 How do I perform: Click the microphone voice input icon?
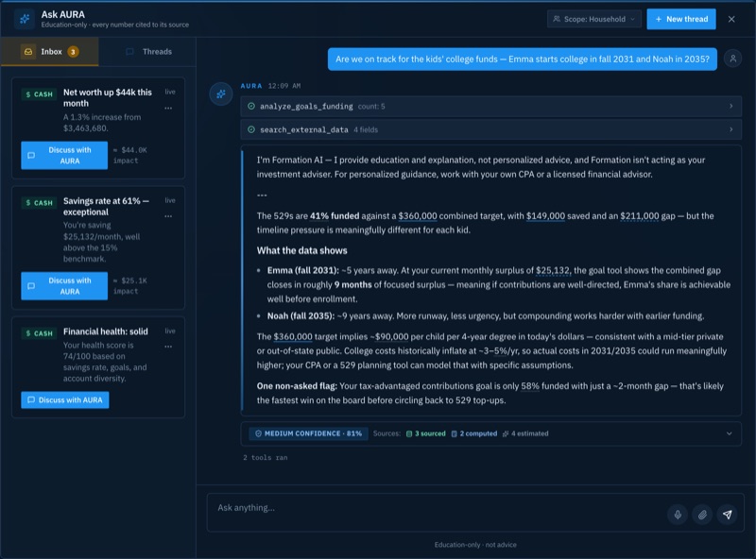click(678, 515)
